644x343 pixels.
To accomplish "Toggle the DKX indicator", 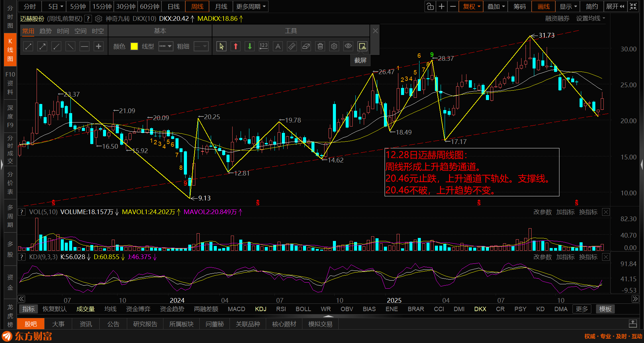I will (480, 309).
